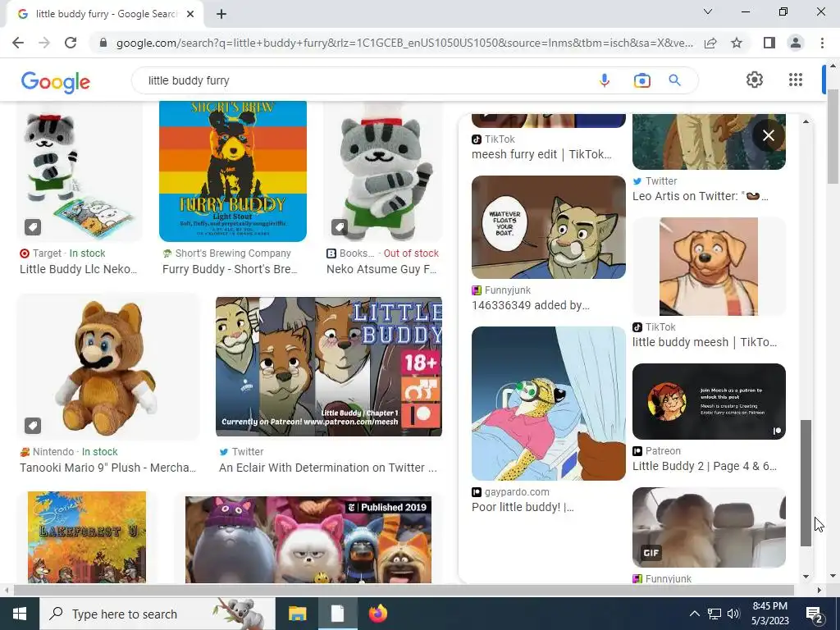This screenshot has width=840, height=630.
Task: Open Firefox from the taskbar
Action: 378,614
